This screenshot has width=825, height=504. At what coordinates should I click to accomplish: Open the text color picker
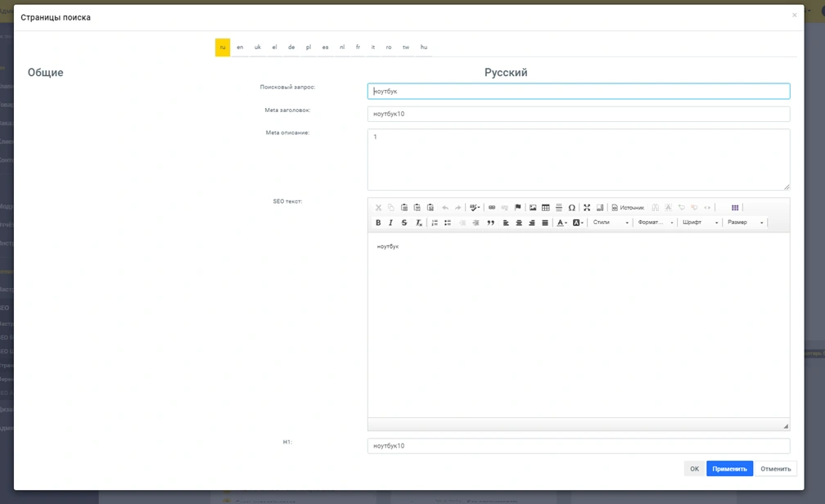(x=561, y=223)
